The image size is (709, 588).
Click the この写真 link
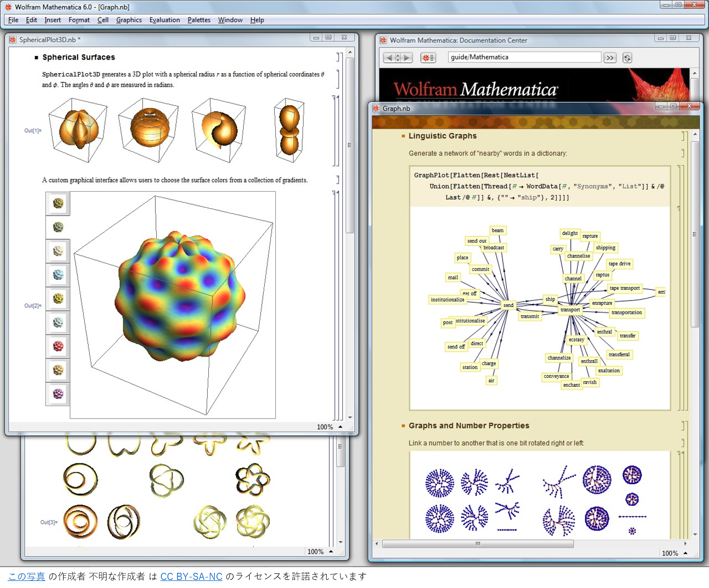tap(27, 576)
